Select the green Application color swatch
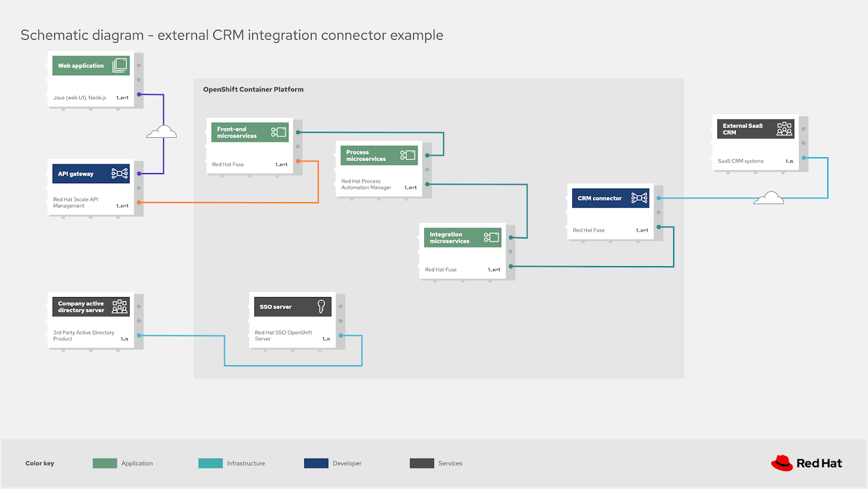This screenshot has height=489, width=868. (105, 463)
